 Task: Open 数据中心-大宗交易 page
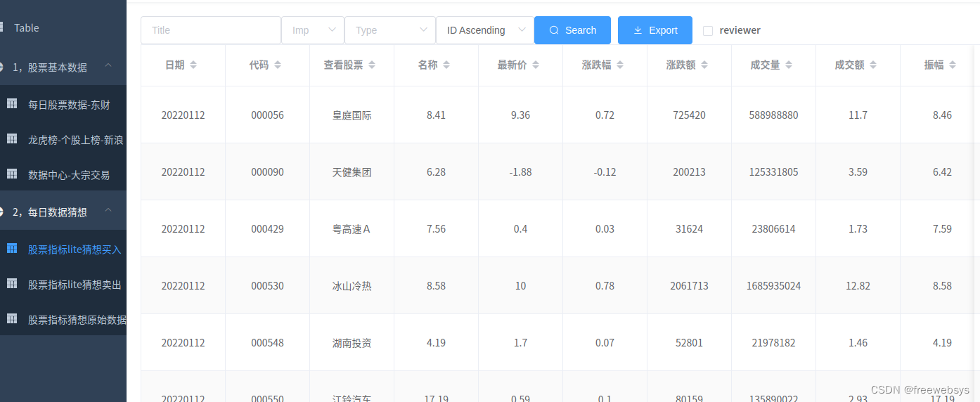coord(63,174)
